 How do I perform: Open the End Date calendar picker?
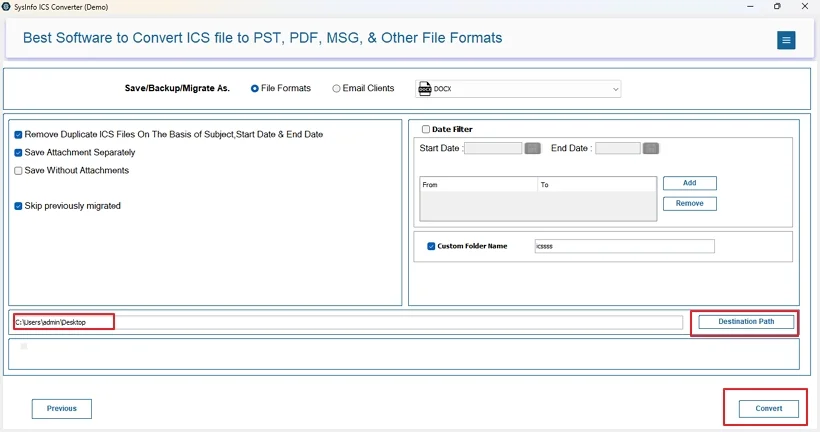click(651, 149)
